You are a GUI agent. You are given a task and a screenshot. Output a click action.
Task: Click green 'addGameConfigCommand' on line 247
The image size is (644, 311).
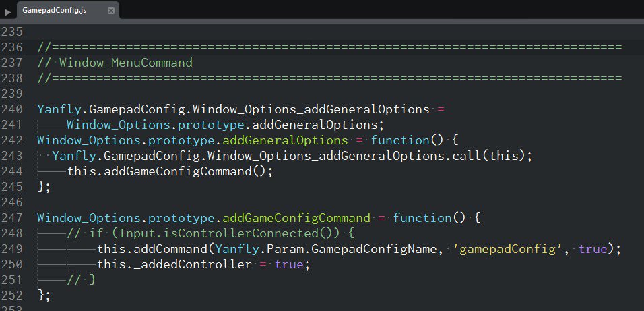[x=296, y=218]
